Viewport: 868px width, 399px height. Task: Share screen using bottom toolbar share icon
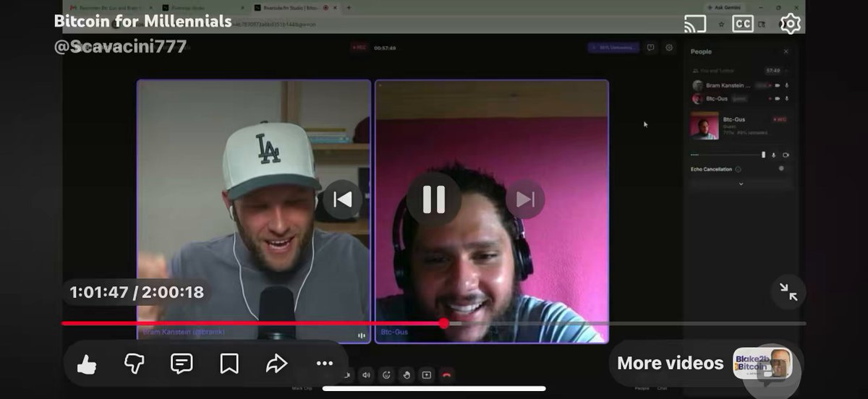tap(427, 374)
